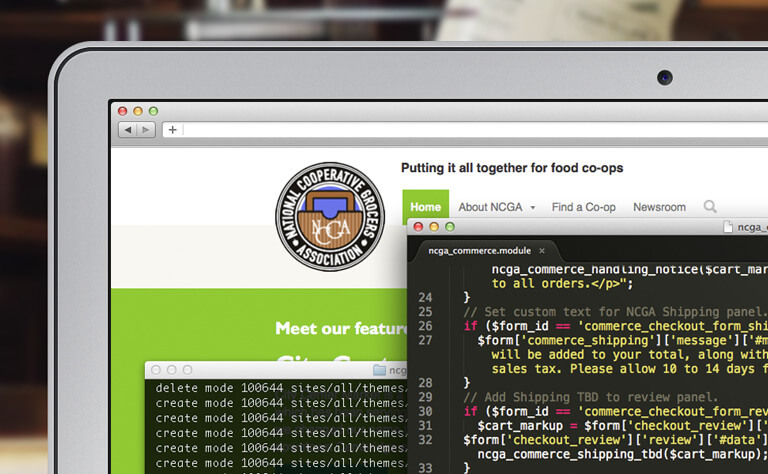The height and width of the screenshot is (474, 768).
Task: Expand the About NCGA dropdown arrow
Action: [532, 208]
